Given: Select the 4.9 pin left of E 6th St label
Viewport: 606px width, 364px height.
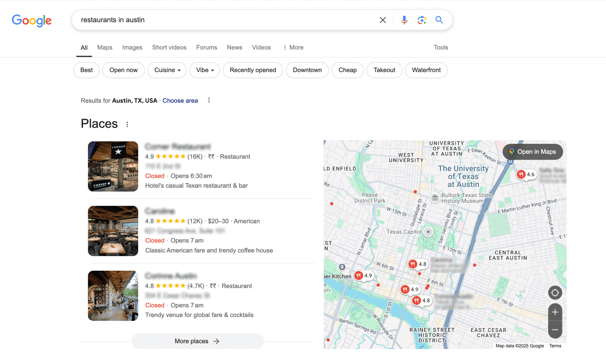Looking at the screenshot, I should pyautogui.click(x=410, y=289).
